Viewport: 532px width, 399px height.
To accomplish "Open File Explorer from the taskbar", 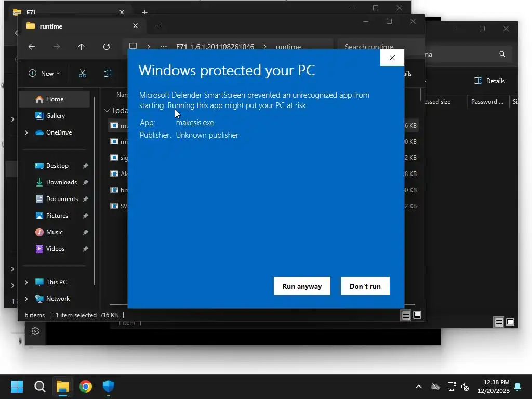I will click(x=63, y=387).
